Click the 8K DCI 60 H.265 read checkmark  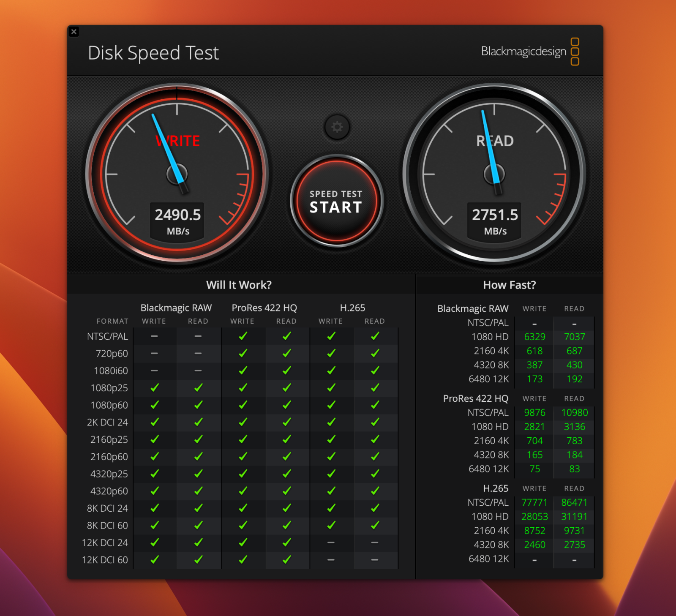375,525
